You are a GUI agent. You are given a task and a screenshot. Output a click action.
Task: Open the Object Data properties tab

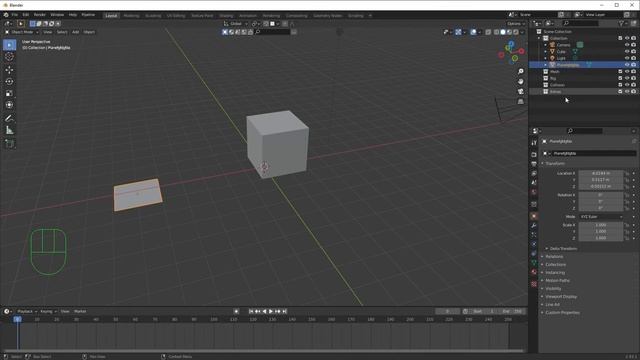pos(534,262)
